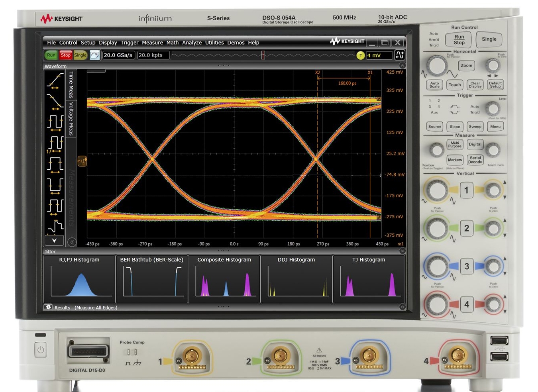
Task: Select the duty cycle measurement icon
Action: coord(55,206)
